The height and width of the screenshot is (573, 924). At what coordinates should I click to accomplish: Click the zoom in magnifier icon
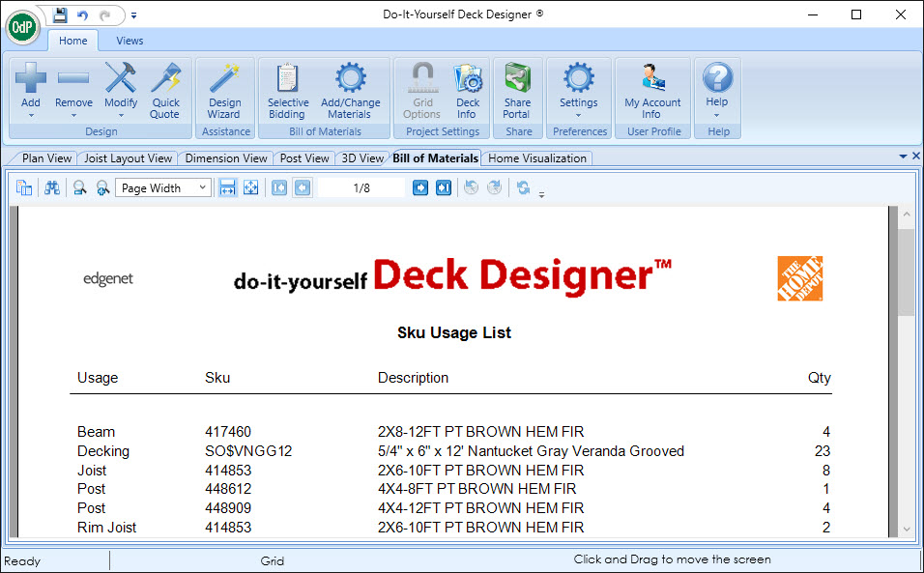coord(103,187)
